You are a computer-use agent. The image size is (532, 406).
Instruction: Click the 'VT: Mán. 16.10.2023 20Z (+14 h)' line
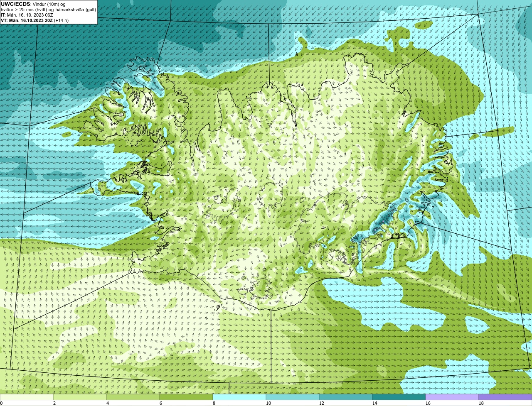pyautogui.click(x=35, y=20)
